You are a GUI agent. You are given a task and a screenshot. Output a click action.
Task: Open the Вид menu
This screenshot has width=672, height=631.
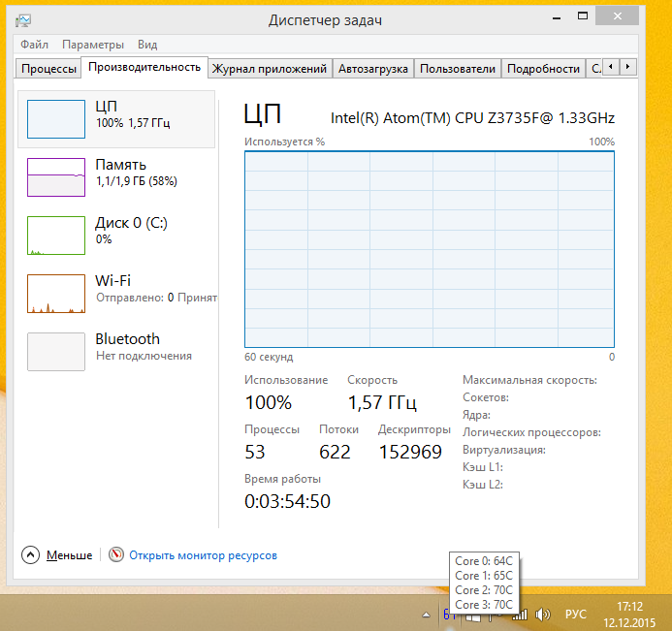pos(147,45)
